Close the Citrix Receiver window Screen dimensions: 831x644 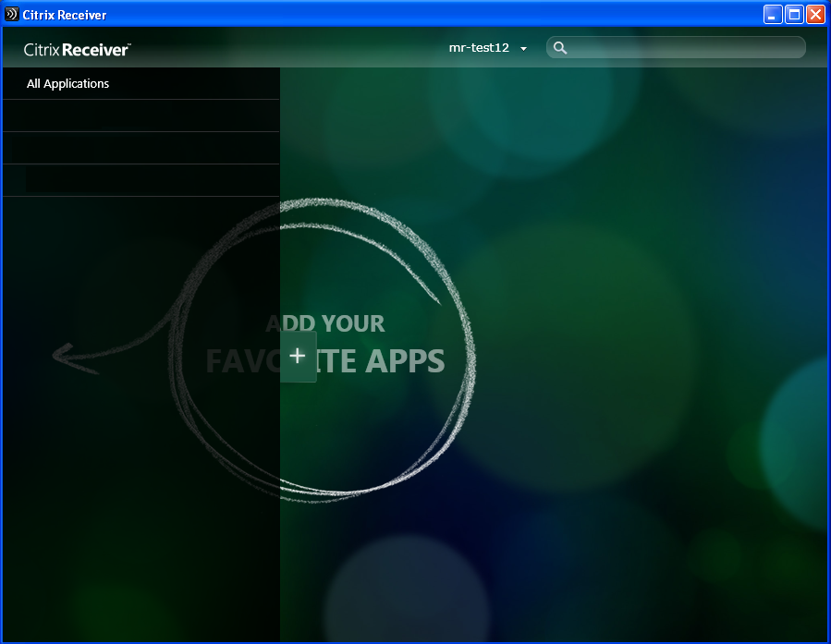coord(815,14)
